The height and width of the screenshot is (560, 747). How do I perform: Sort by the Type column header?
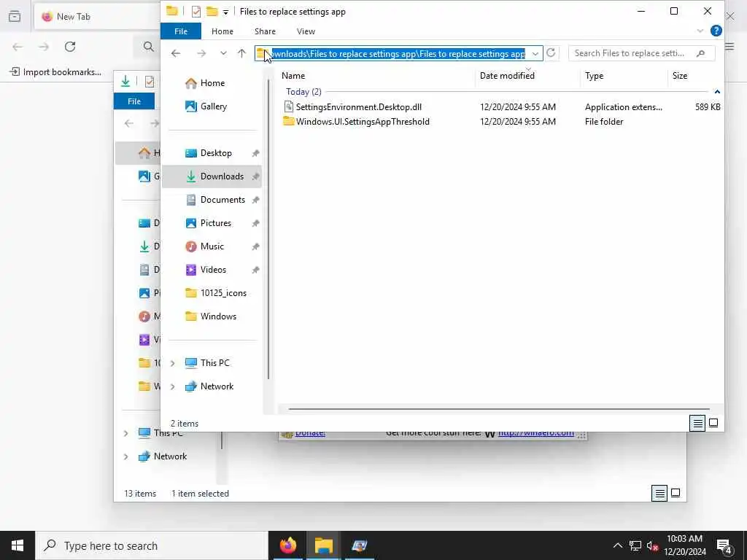pyautogui.click(x=594, y=76)
